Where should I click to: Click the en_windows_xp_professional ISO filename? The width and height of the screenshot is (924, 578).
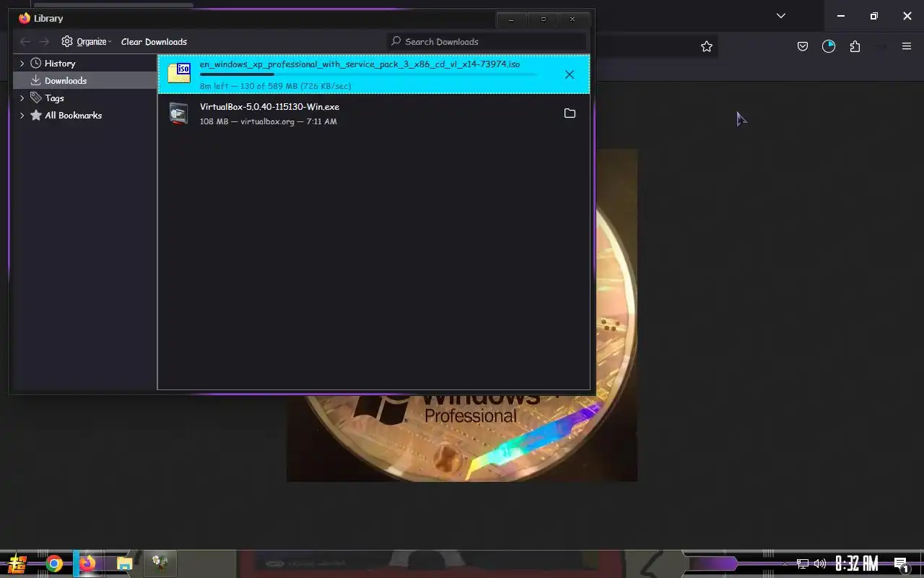point(359,64)
